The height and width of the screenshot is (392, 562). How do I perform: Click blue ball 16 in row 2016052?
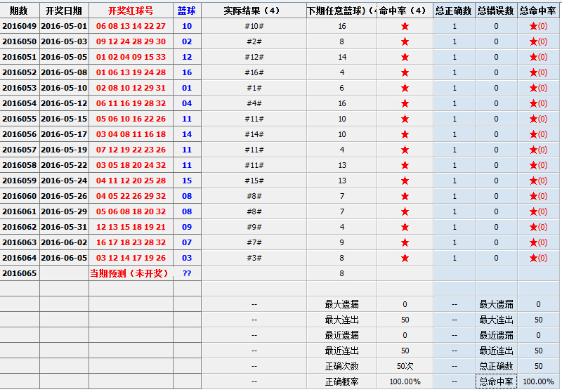coord(187,72)
